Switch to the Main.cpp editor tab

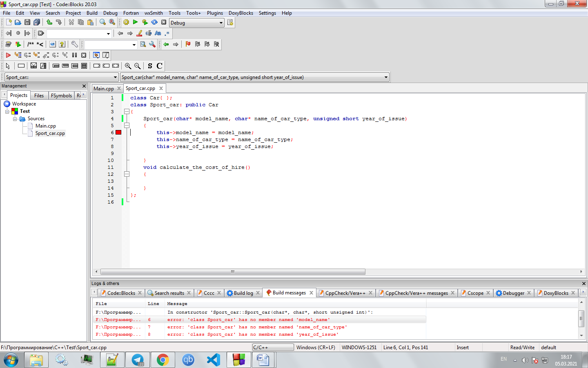coord(104,89)
